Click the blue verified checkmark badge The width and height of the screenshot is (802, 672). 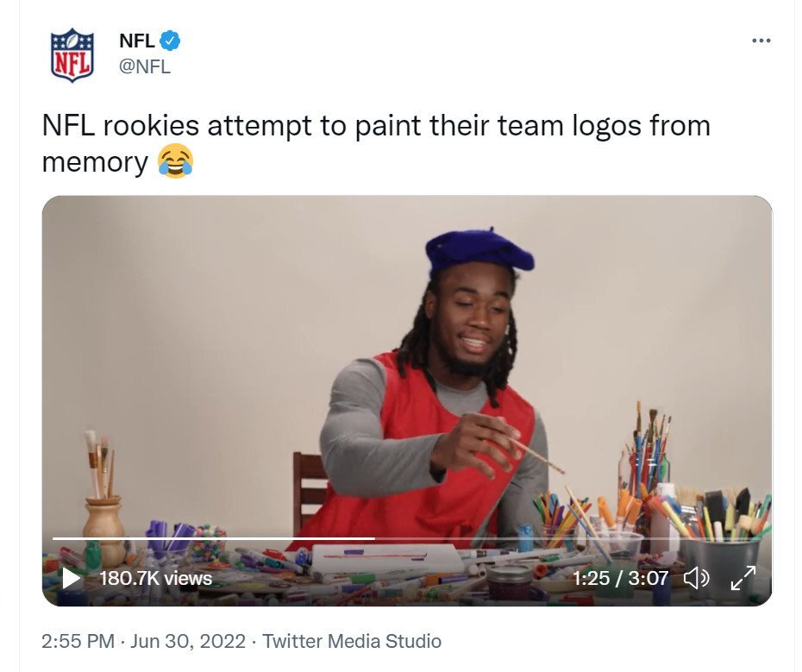[171, 41]
